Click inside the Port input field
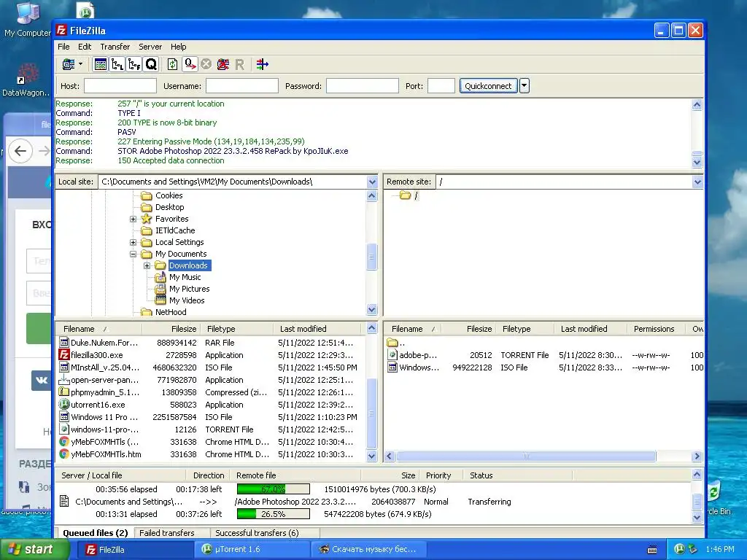The image size is (747, 560). [x=441, y=86]
